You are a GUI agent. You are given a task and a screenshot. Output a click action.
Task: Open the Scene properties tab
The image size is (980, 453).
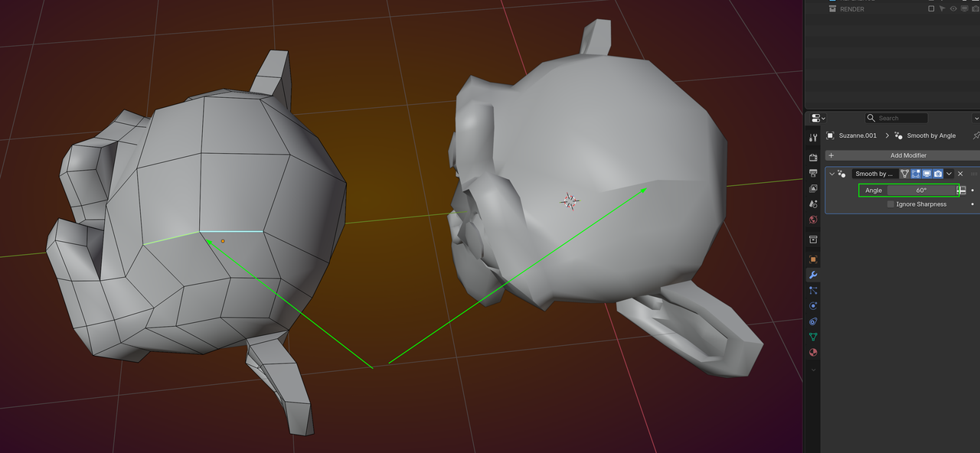(813, 204)
